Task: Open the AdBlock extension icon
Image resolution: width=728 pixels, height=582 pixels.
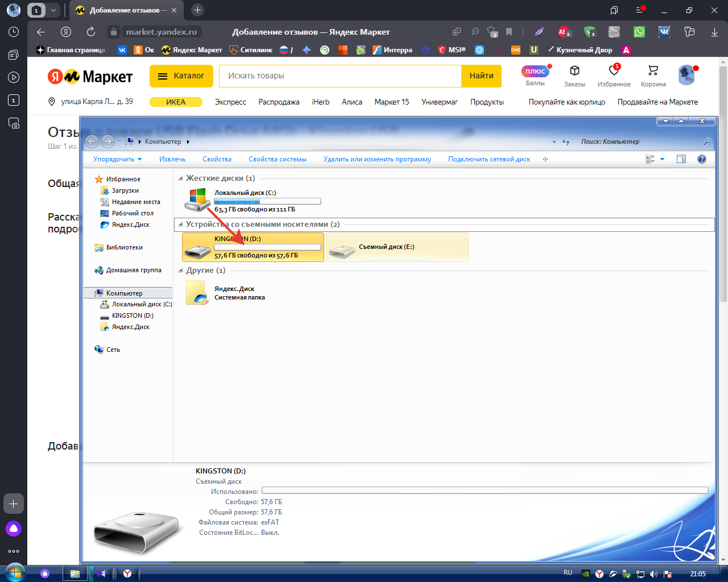Action: click(564, 32)
